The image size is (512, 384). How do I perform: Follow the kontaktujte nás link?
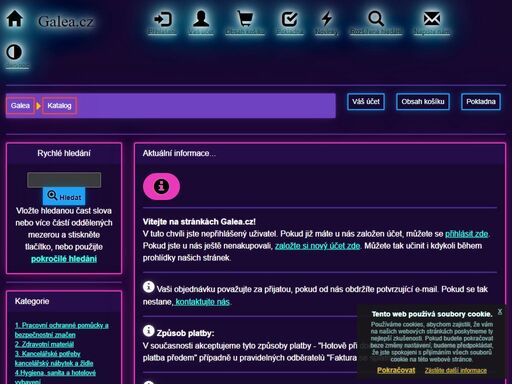click(x=202, y=302)
